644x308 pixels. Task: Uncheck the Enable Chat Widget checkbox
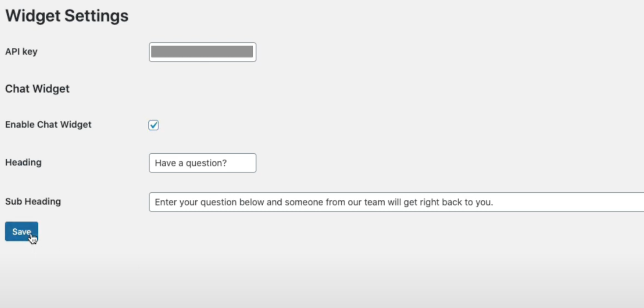[x=153, y=125]
